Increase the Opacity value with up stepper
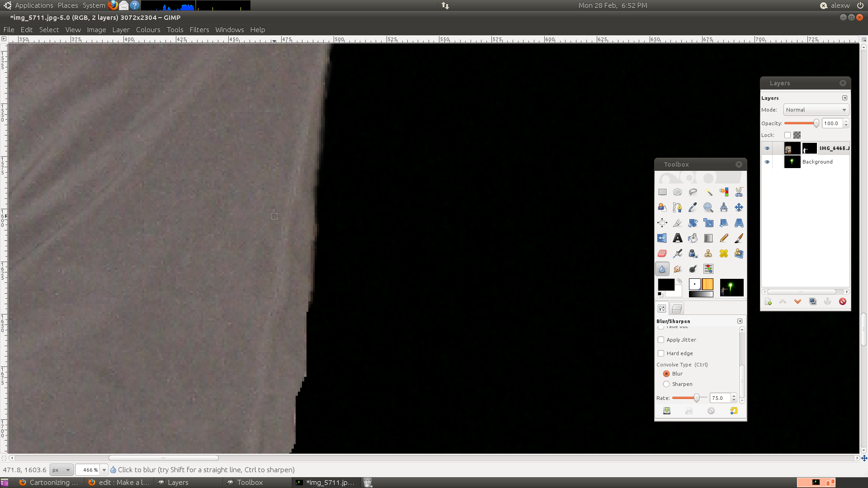The width and height of the screenshot is (868, 488). click(846, 121)
